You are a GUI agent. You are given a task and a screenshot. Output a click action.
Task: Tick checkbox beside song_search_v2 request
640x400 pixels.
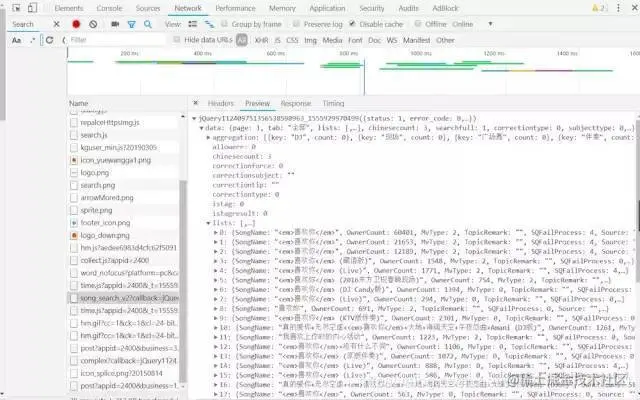click(x=73, y=298)
